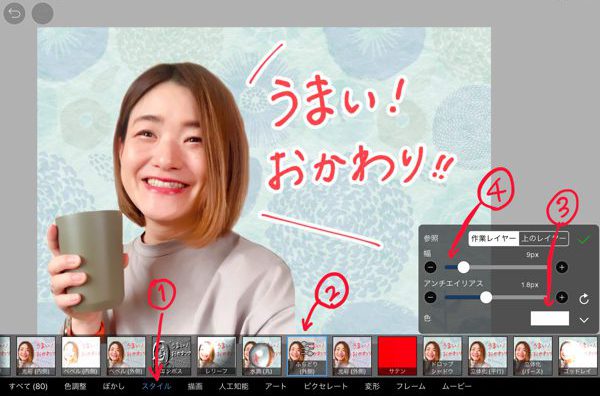Reset filter parameters with circular arrow

pyautogui.click(x=584, y=299)
